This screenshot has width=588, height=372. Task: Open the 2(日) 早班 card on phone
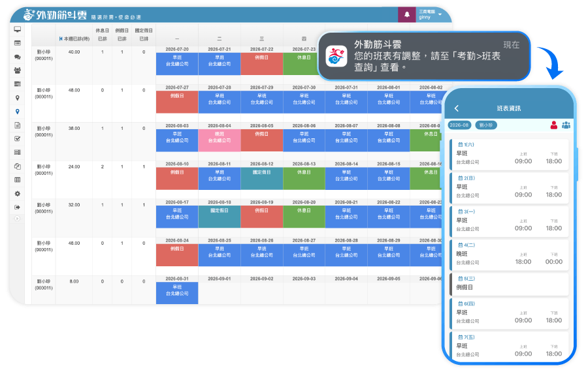(x=509, y=188)
